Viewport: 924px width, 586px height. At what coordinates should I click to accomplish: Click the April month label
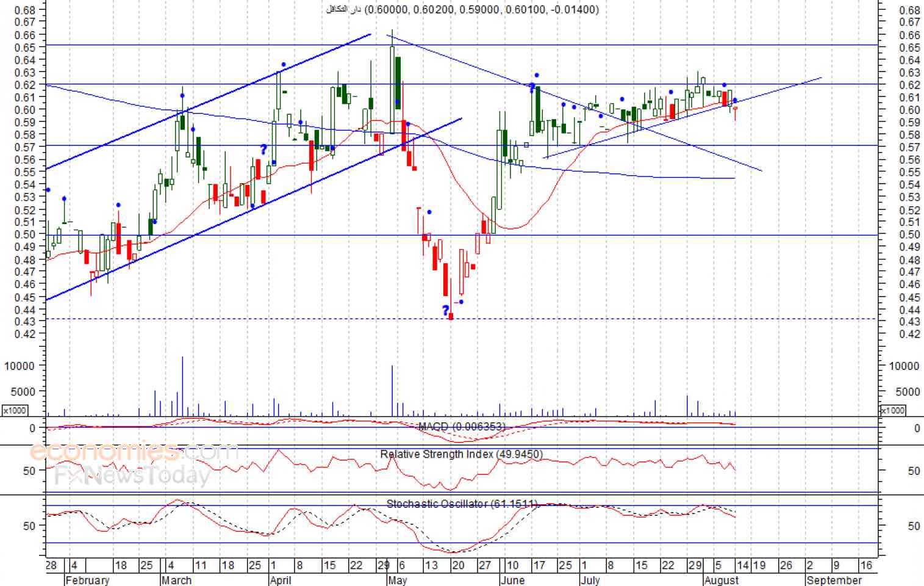(281, 580)
